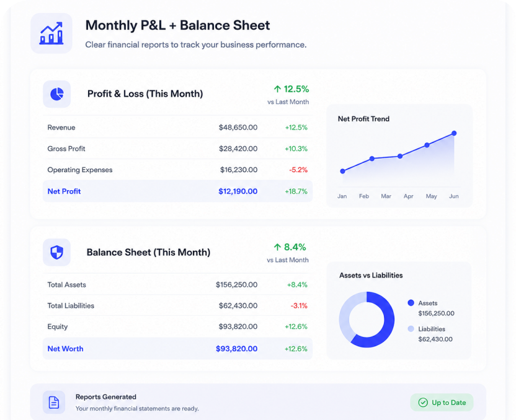The height and width of the screenshot is (420, 516).
Task: Click the +10.3% gross profit change
Action: tap(296, 149)
